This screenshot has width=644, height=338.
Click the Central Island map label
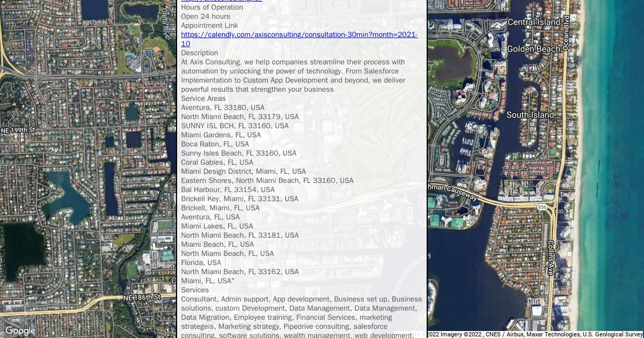click(533, 22)
